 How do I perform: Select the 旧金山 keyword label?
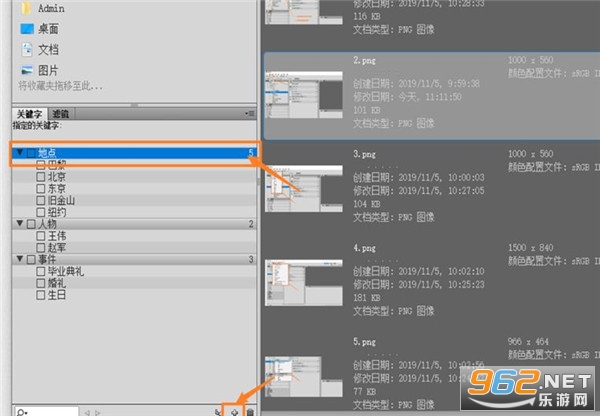click(61, 201)
